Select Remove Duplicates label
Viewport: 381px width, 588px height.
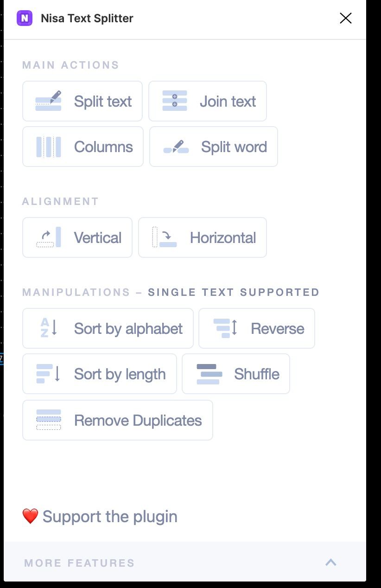coord(138,421)
